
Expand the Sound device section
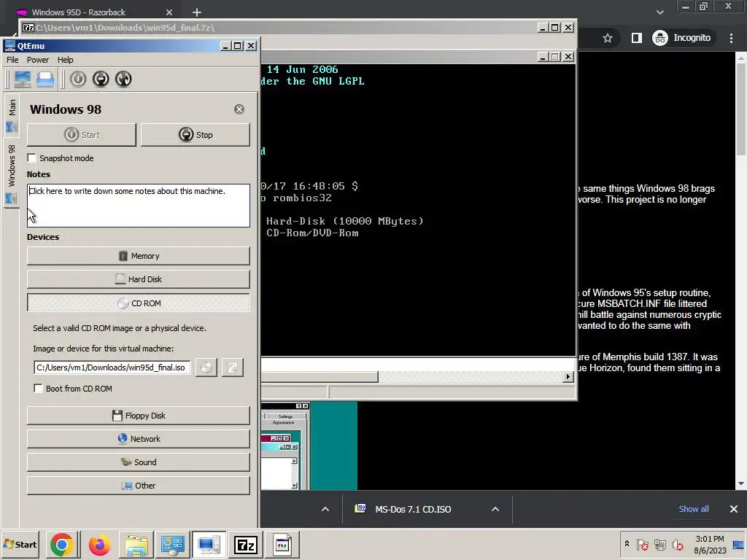138,462
